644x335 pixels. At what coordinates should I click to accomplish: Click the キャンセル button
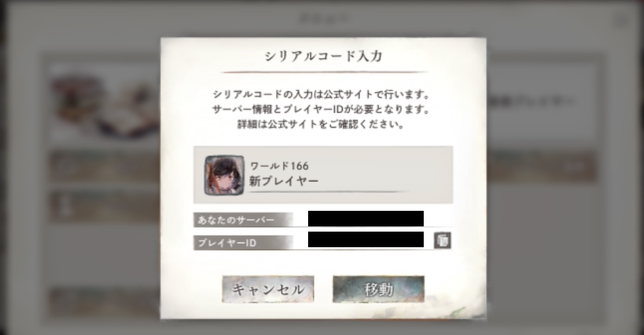(x=268, y=289)
